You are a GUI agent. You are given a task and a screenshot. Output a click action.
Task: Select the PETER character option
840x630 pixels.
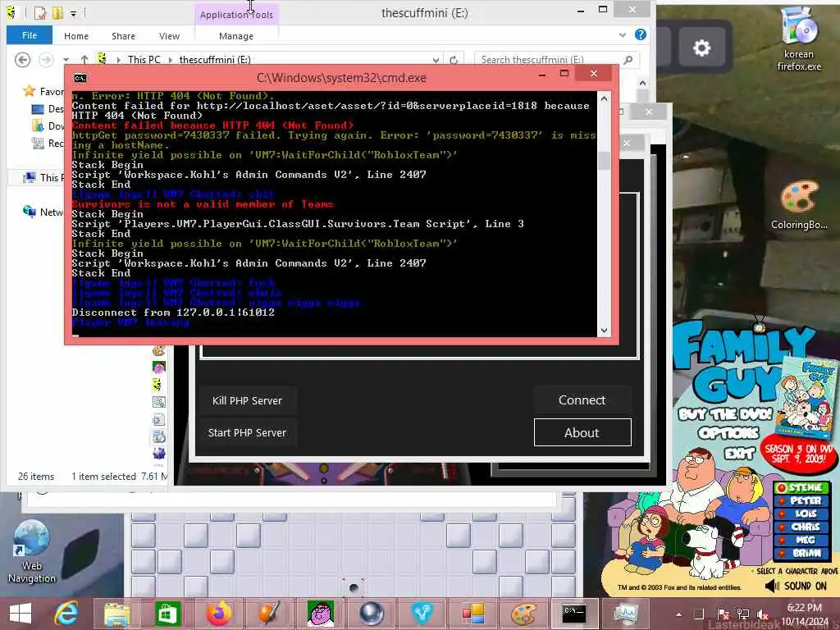[x=801, y=501]
